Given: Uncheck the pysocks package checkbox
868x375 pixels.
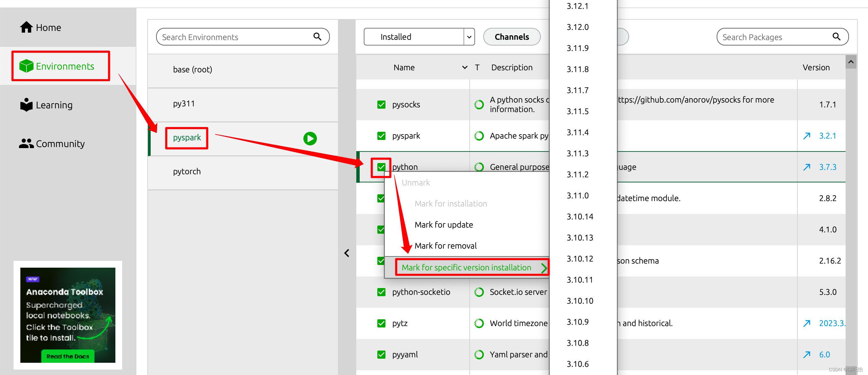Looking at the screenshot, I should 381,105.
